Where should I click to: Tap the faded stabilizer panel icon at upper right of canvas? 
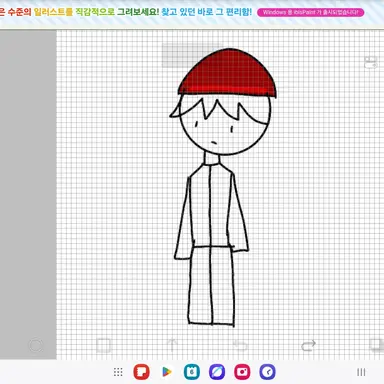[x=370, y=62]
